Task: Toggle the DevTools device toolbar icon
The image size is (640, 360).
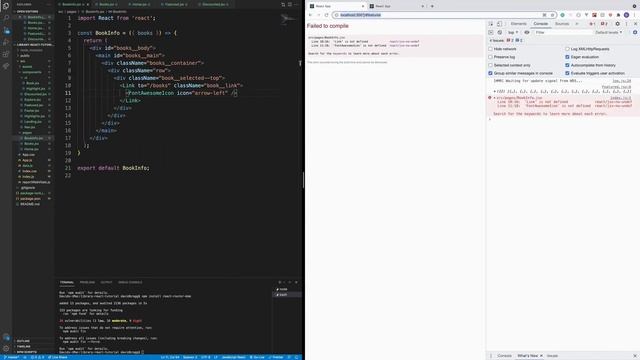Action: 500,24
